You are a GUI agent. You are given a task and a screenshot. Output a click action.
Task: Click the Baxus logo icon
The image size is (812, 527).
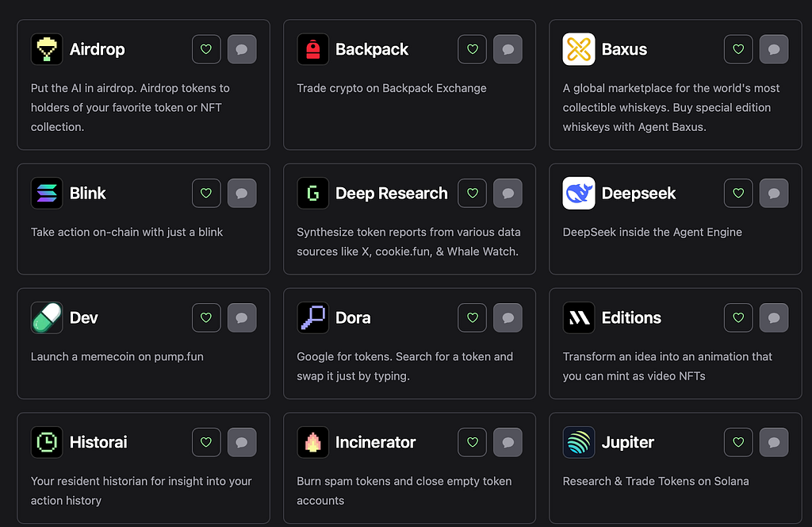(x=579, y=49)
